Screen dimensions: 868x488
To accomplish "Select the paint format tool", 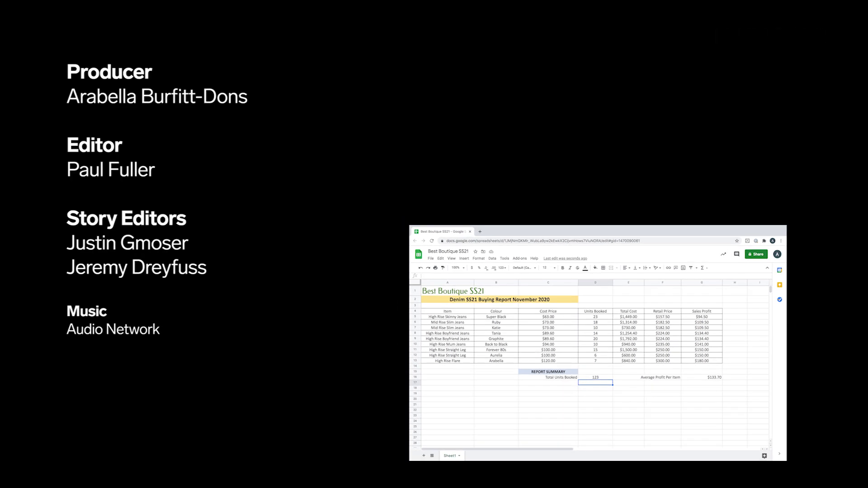I will coord(443,268).
